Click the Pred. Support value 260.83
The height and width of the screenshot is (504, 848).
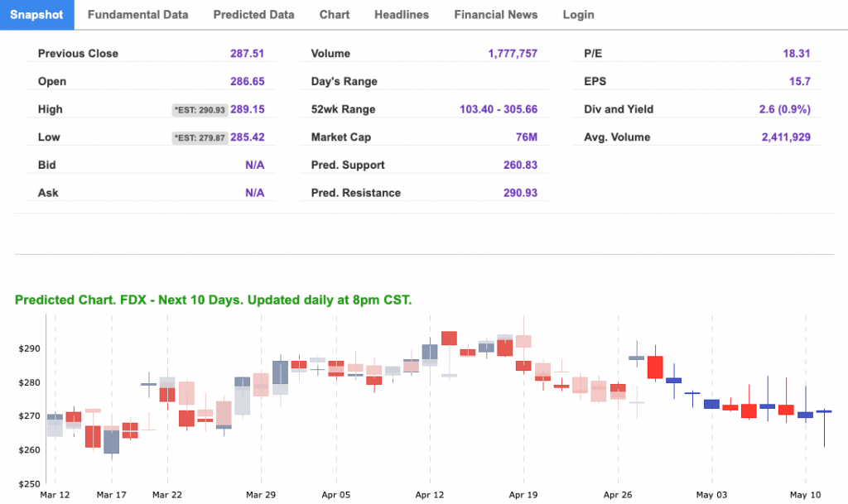point(520,165)
